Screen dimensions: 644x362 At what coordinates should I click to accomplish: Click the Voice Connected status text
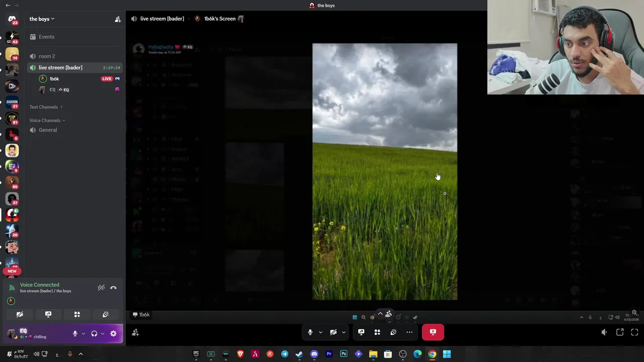[x=39, y=285]
